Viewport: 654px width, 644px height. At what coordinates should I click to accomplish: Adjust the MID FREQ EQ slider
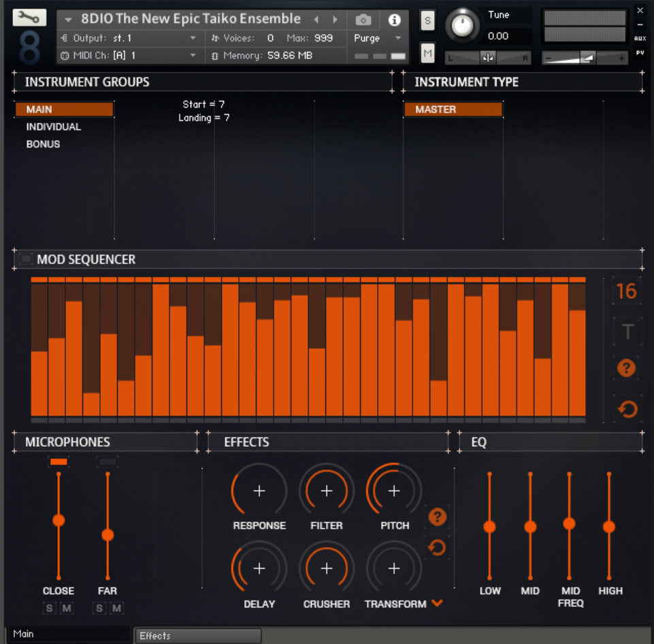click(570, 524)
